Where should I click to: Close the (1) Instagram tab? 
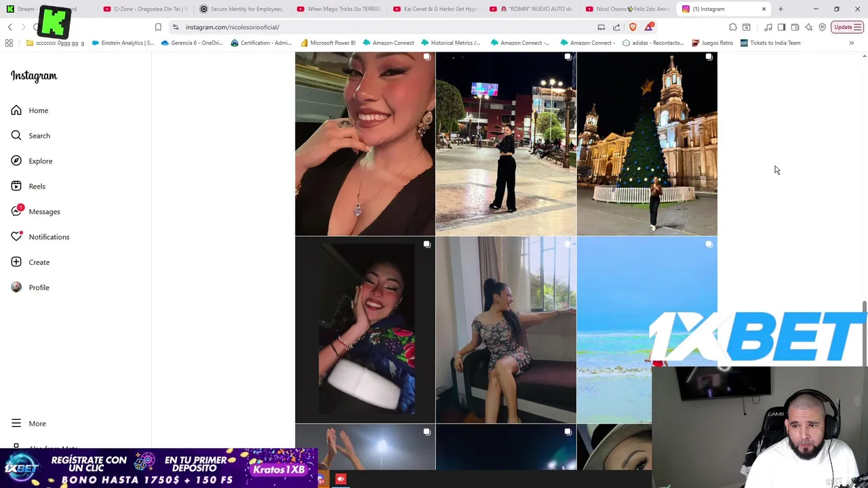[x=764, y=9]
